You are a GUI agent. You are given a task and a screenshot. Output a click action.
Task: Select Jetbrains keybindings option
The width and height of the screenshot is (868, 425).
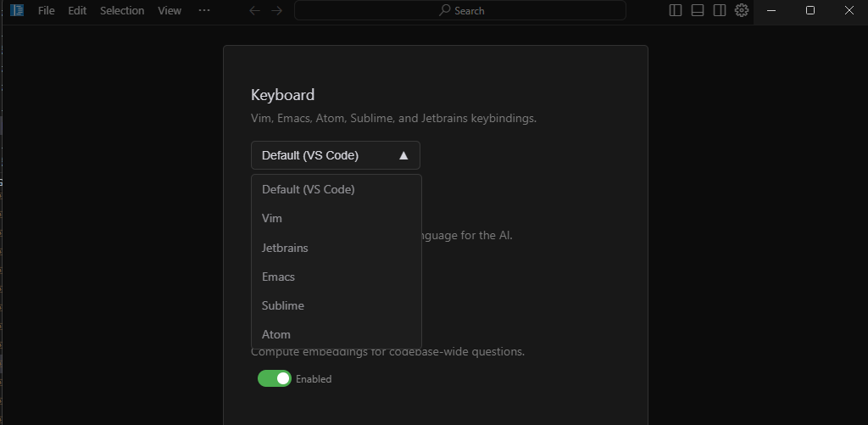[285, 248]
